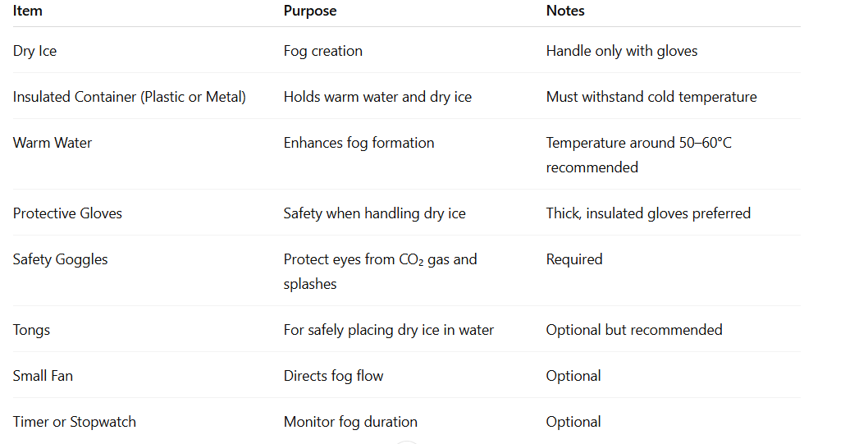Click the Temperature around 50–60°C note
868x444 pixels.
click(x=639, y=144)
